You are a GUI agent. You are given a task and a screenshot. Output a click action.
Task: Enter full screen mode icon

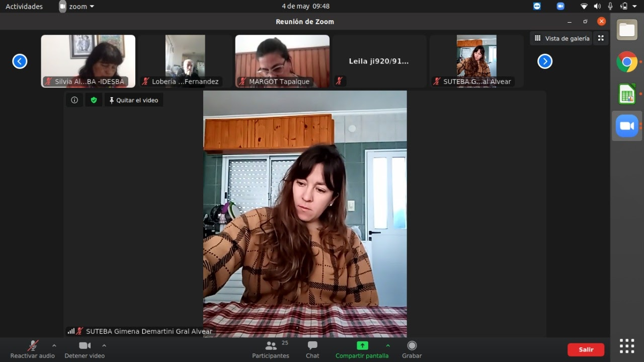(601, 38)
